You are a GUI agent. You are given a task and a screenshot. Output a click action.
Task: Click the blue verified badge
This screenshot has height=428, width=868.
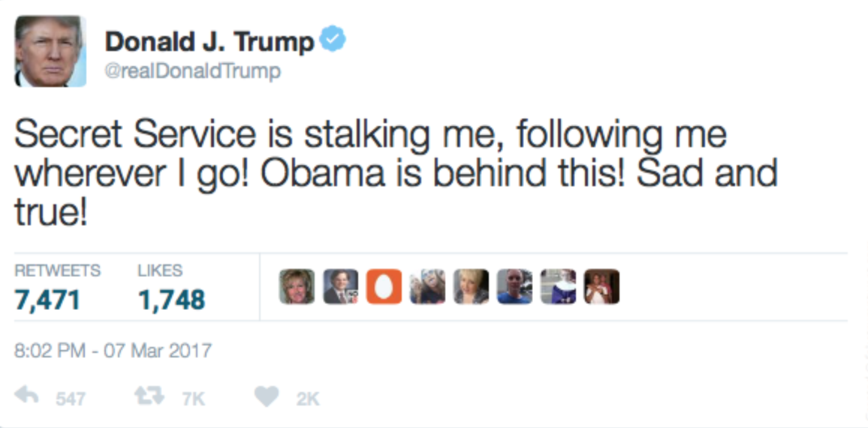333,40
